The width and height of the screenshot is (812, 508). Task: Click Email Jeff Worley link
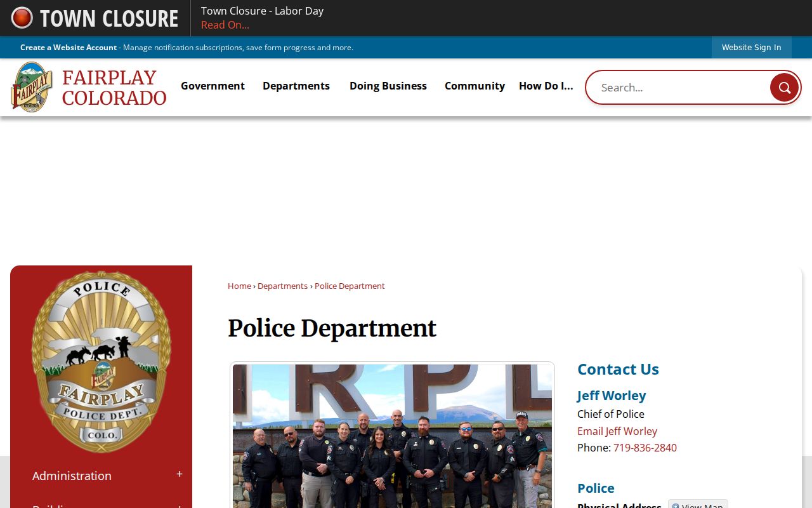click(x=617, y=431)
